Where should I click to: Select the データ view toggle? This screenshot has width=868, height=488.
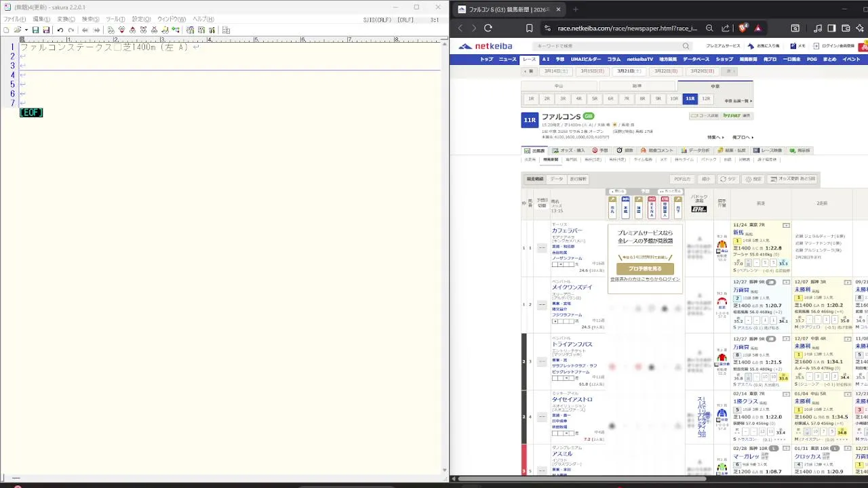tap(557, 179)
